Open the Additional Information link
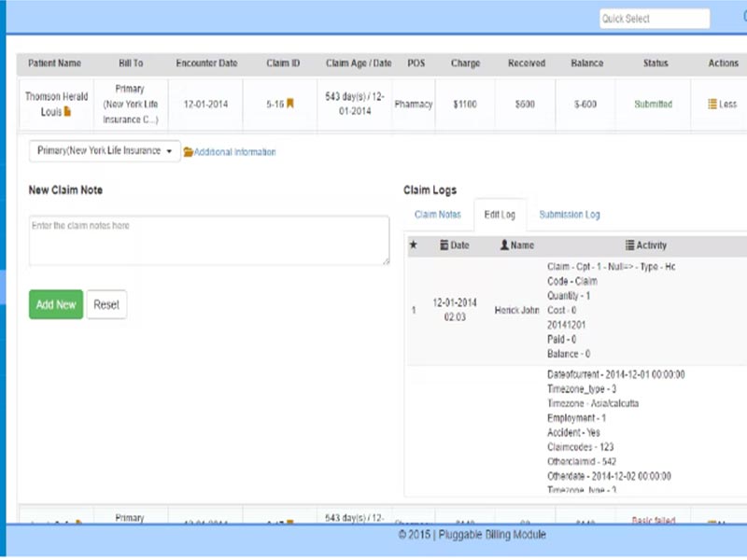 235,152
